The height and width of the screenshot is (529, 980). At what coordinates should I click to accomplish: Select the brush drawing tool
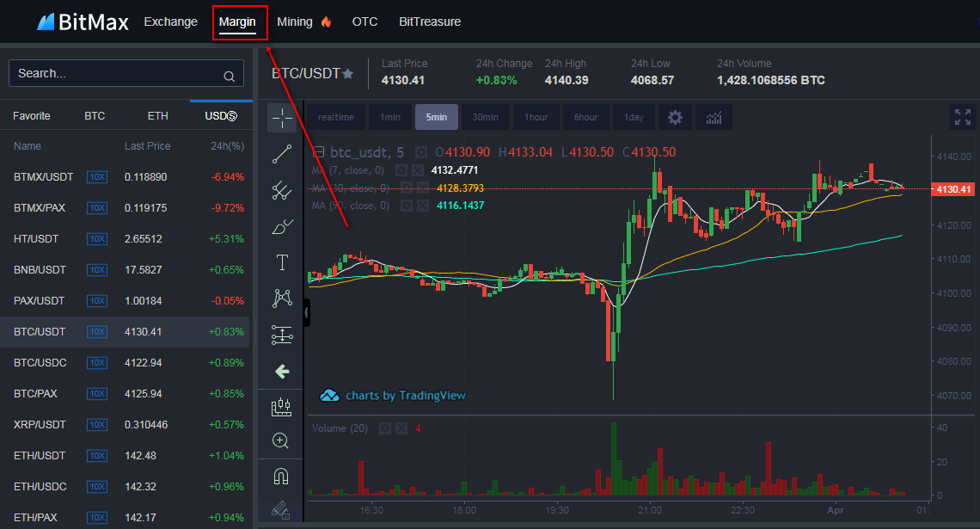[x=282, y=226]
